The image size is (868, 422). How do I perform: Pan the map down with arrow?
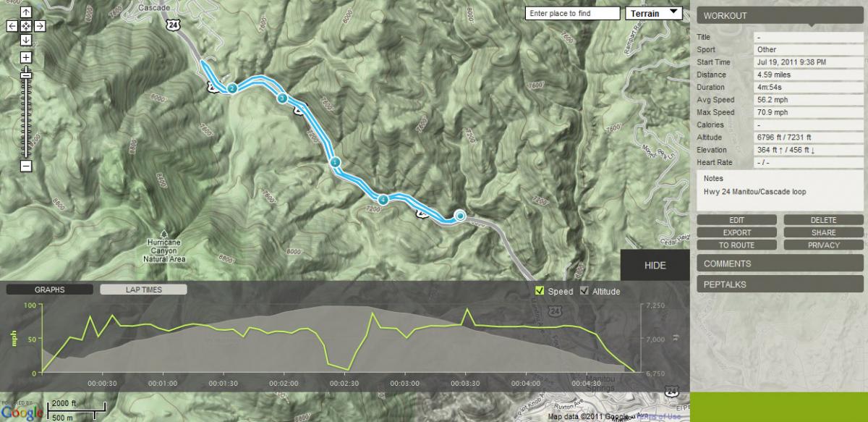point(26,40)
